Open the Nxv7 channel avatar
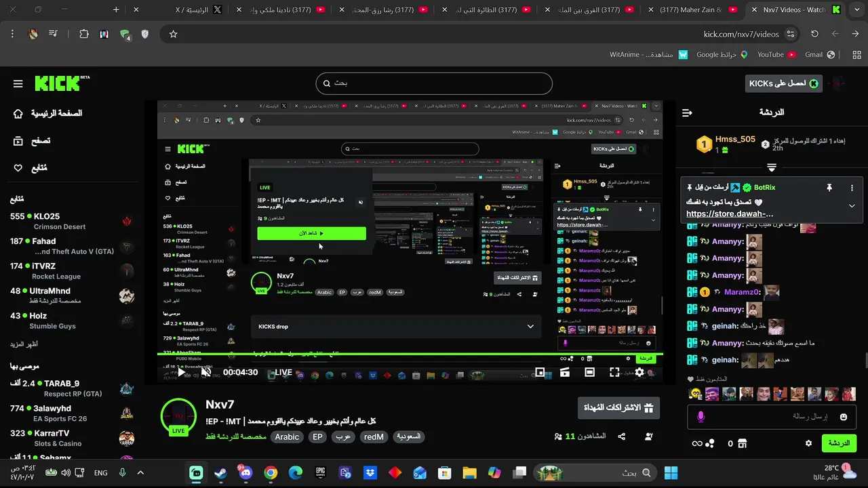Viewport: 868px width, 488px height. pyautogui.click(x=178, y=415)
